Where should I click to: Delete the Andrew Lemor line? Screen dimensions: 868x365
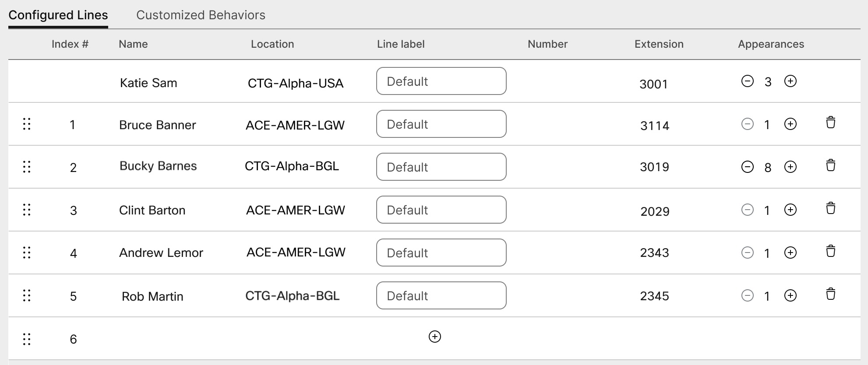pos(831,251)
